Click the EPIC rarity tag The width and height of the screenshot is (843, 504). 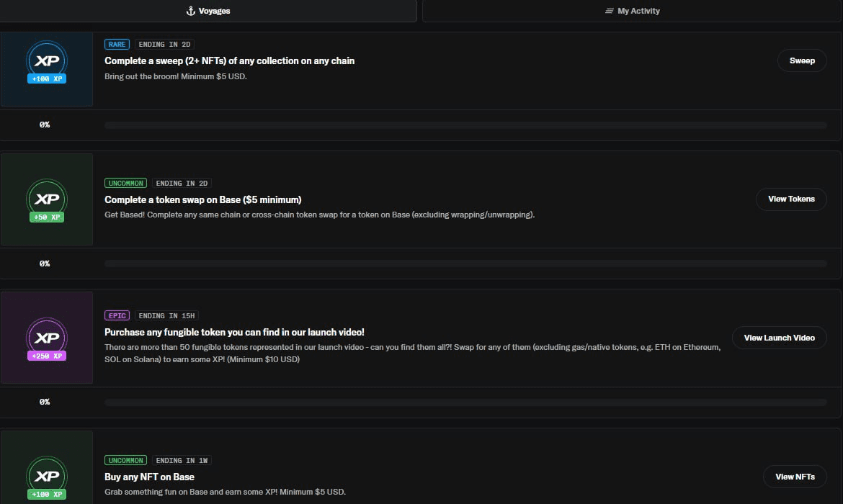[117, 316]
